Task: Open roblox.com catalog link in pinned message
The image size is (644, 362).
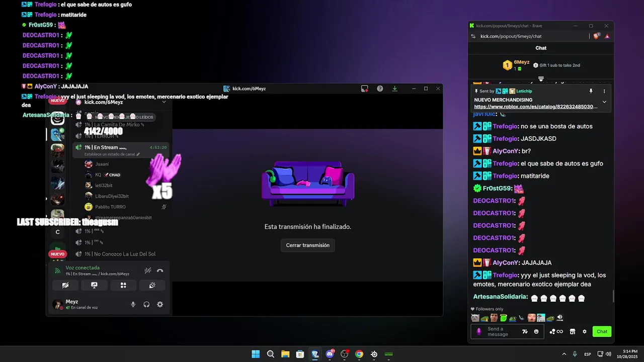Action: click(x=536, y=107)
